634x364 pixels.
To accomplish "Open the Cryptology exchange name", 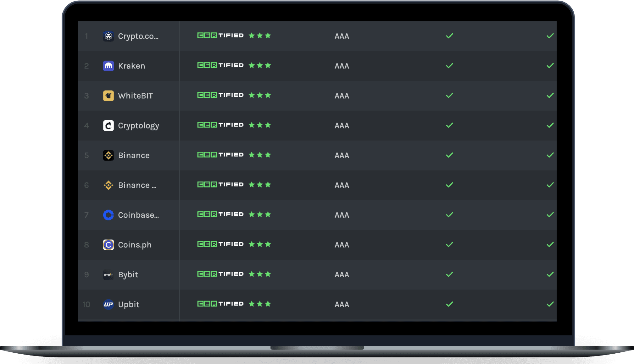I will point(138,126).
